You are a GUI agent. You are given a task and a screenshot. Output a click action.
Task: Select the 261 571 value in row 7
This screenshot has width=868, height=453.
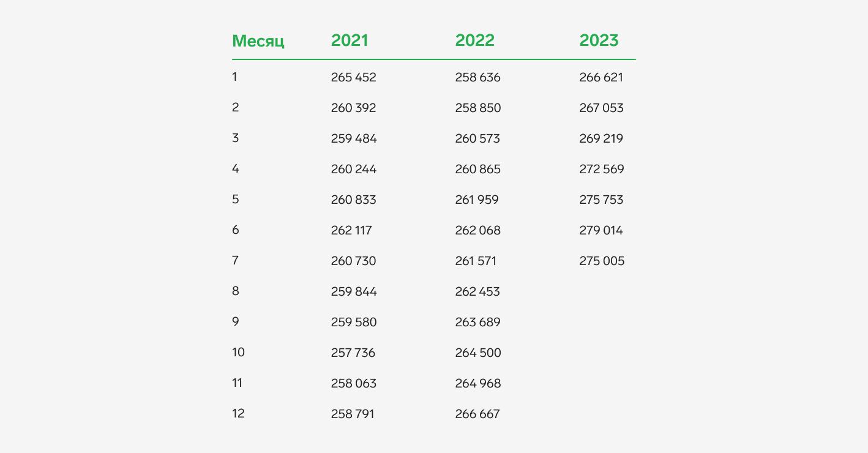point(476,261)
